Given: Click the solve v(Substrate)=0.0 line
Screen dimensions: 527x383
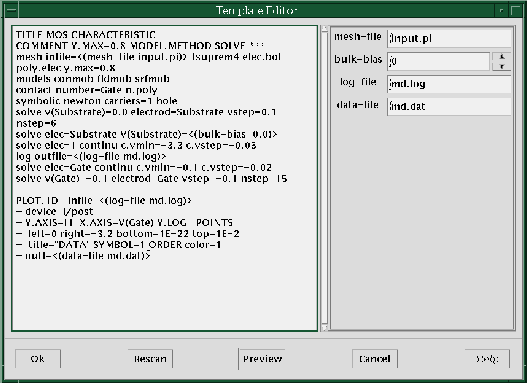Looking at the screenshot, I should [146, 112].
